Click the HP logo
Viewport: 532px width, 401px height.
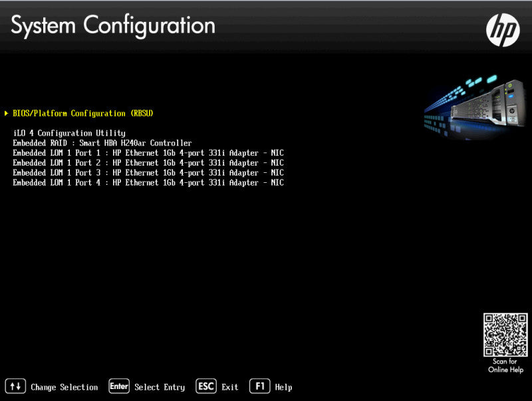tap(503, 30)
